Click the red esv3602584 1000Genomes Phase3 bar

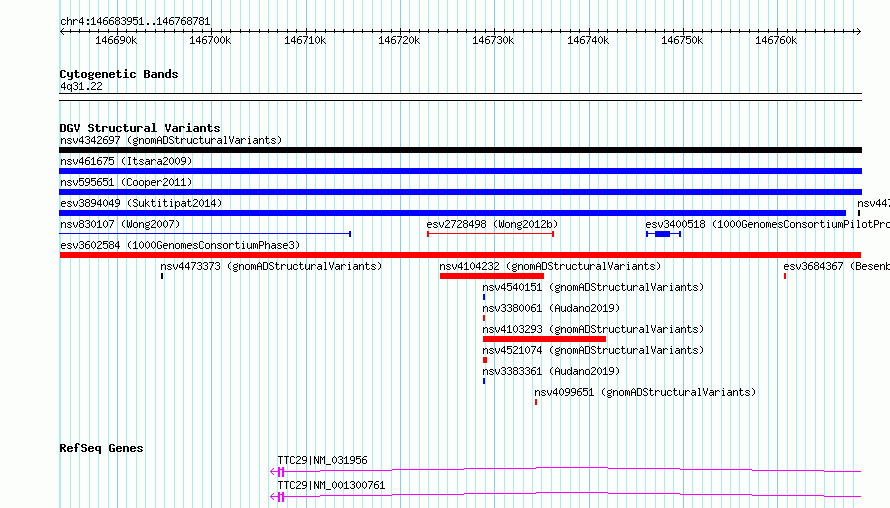coord(460,255)
